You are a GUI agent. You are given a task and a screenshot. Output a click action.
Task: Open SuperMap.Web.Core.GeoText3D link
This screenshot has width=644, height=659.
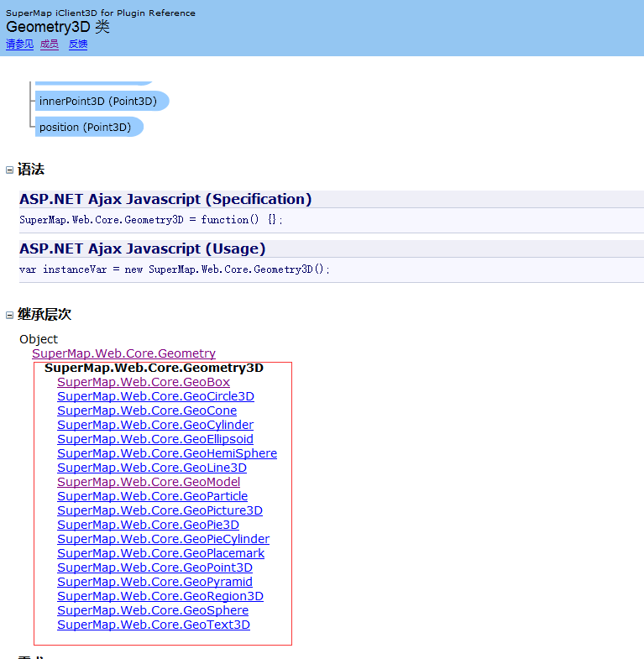point(154,625)
